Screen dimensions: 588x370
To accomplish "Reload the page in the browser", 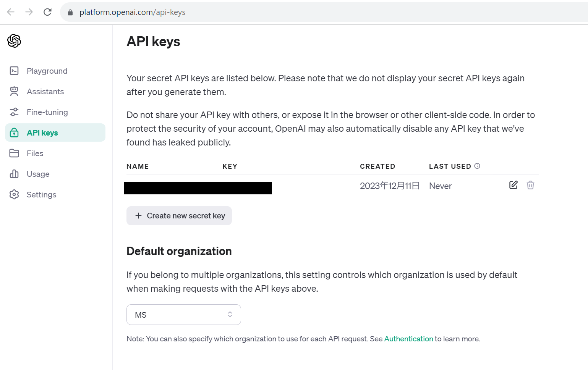I will (47, 12).
